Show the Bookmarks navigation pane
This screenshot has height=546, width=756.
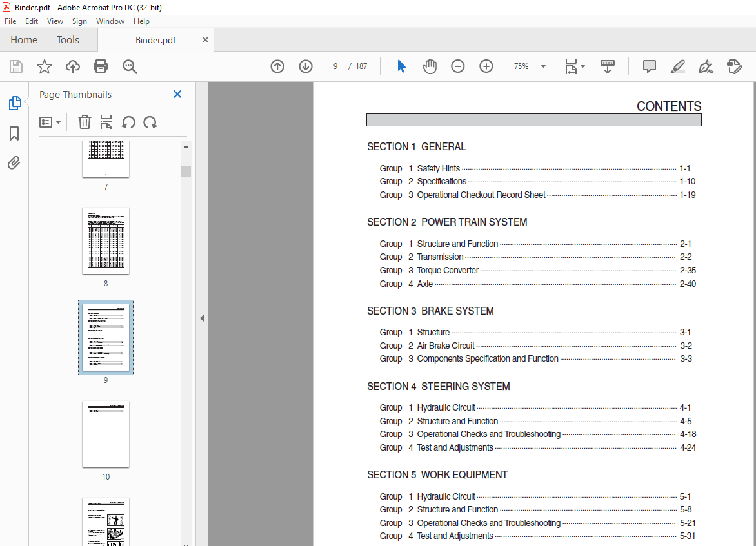(x=14, y=133)
